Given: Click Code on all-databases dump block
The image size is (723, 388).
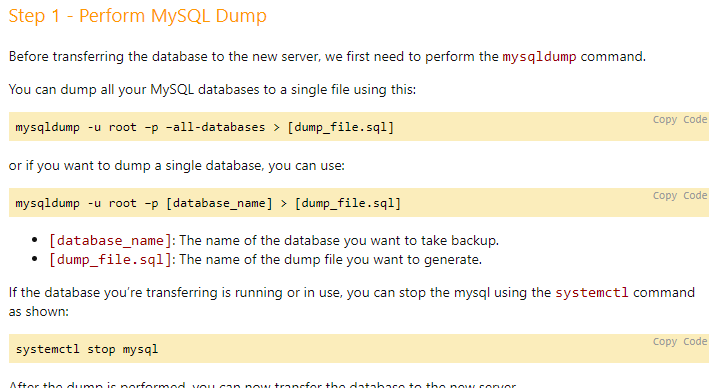Looking at the screenshot, I should pyautogui.click(x=695, y=119).
